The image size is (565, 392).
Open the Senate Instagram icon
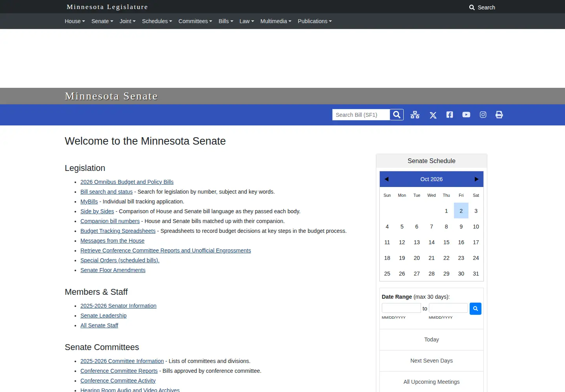[483, 114]
